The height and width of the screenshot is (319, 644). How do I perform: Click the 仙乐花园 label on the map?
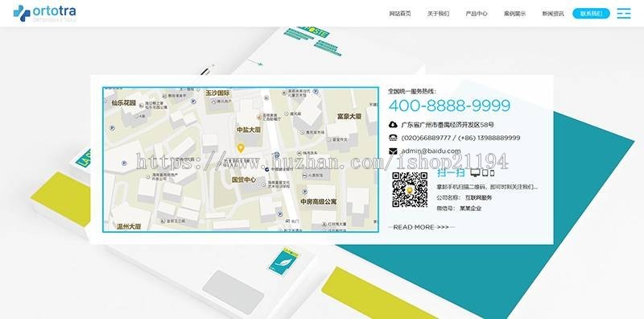tap(123, 103)
